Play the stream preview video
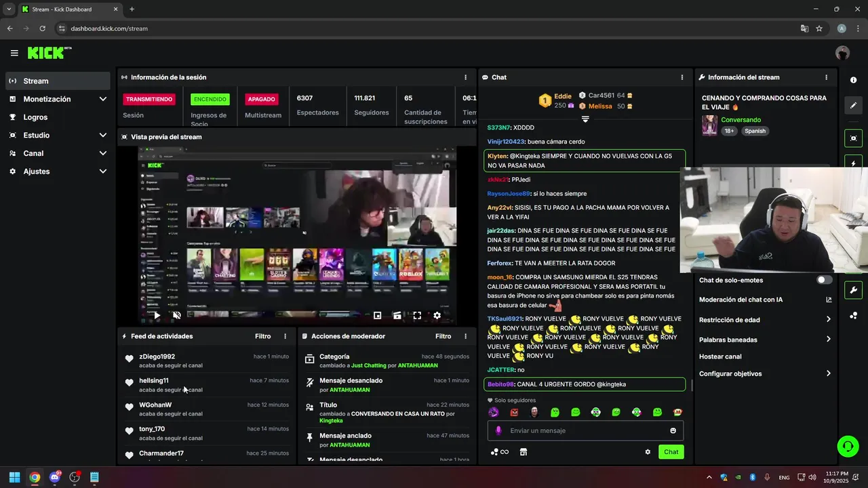This screenshot has width=868, height=488. click(x=157, y=315)
